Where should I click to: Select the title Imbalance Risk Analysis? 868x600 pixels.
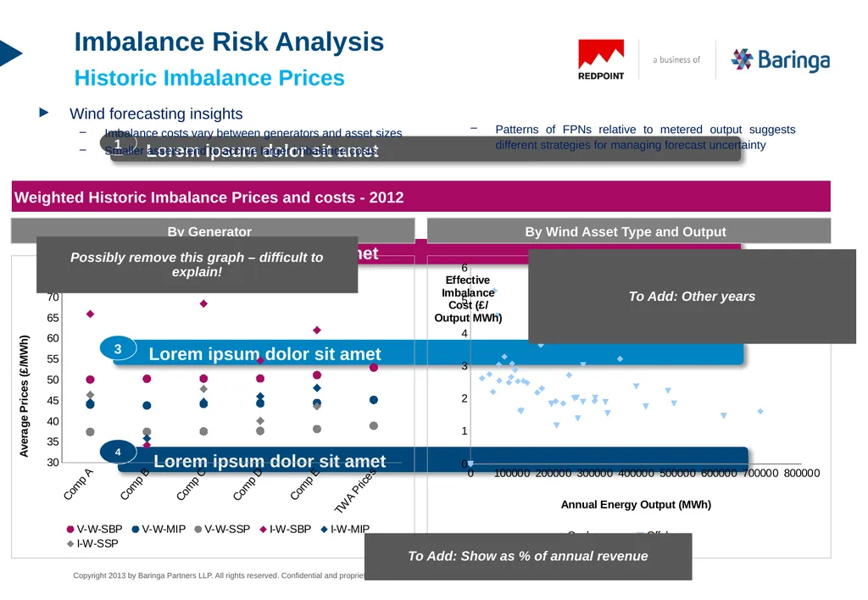click(229, 42)
